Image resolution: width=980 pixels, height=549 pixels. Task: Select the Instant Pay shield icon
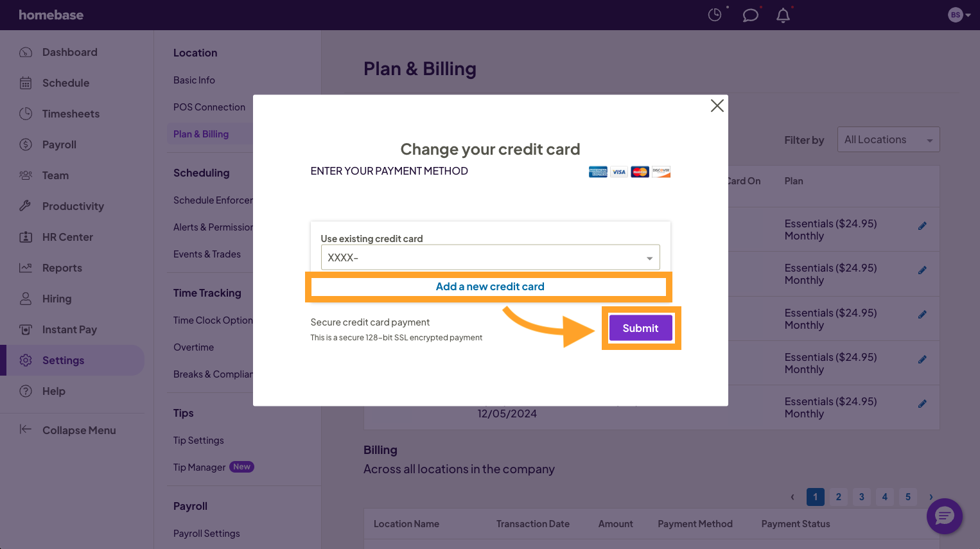click(x=26, y=329)
